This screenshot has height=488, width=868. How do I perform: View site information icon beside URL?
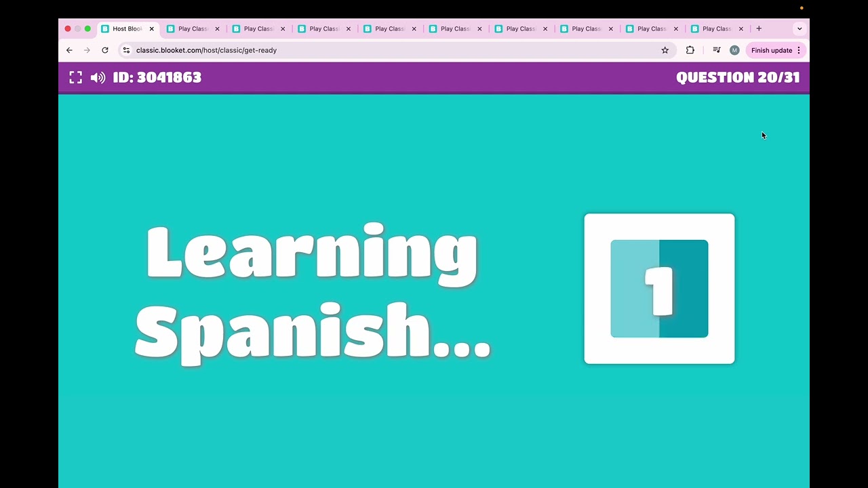point(126,50)
